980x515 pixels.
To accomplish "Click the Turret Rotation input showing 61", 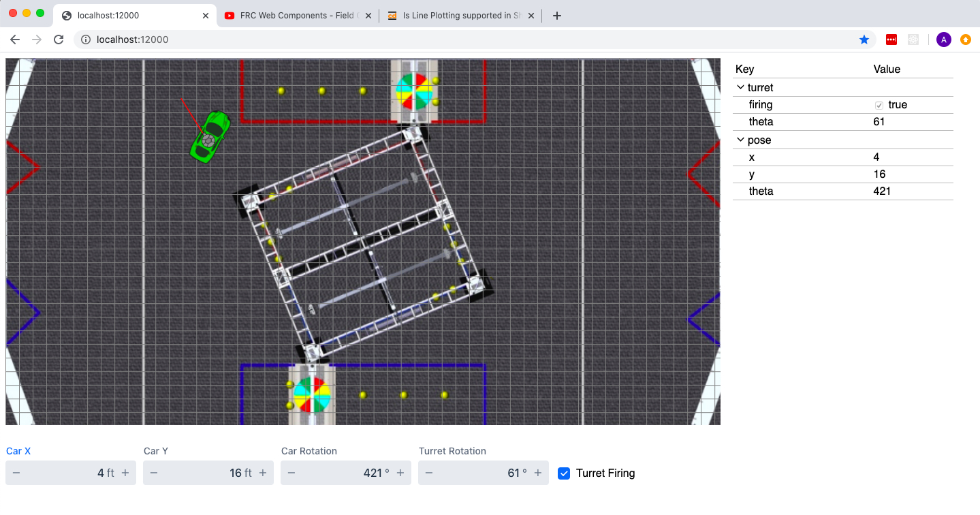I will pos(484,473).
